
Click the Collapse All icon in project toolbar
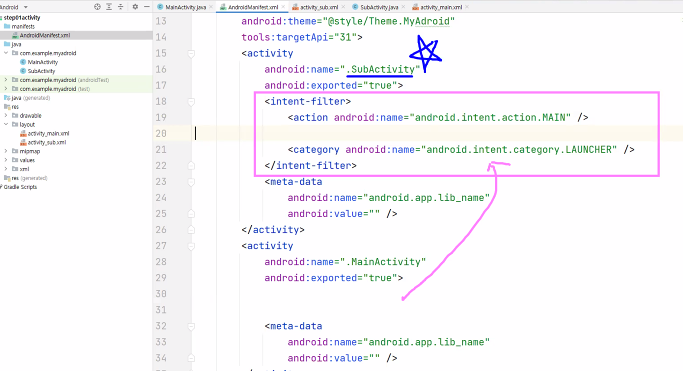121,7
